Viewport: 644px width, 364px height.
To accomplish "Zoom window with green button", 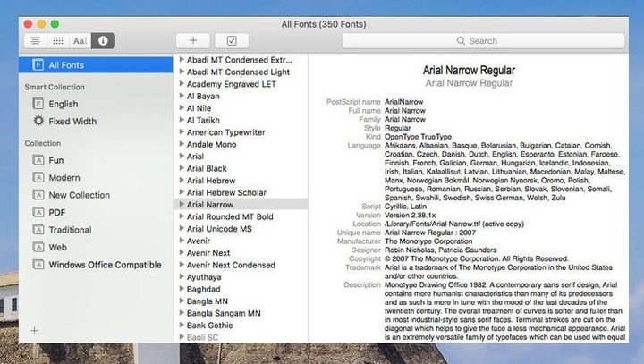I will [55, 24].
